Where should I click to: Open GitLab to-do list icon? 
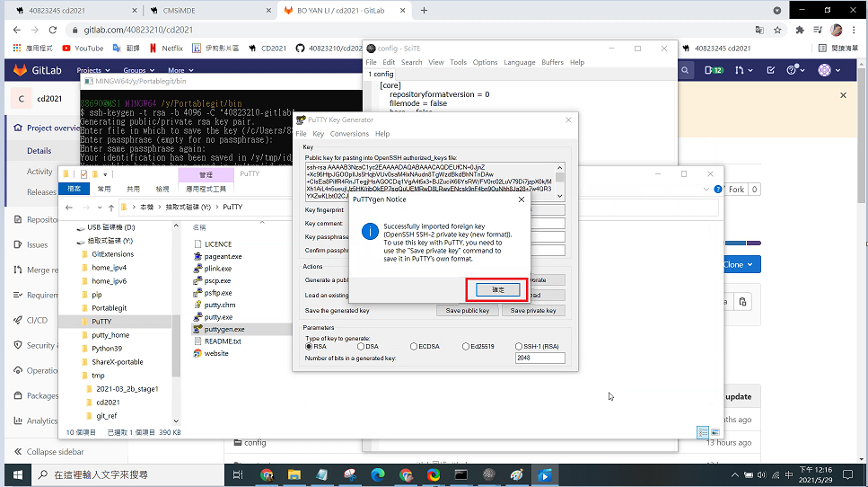click(770, 70)
